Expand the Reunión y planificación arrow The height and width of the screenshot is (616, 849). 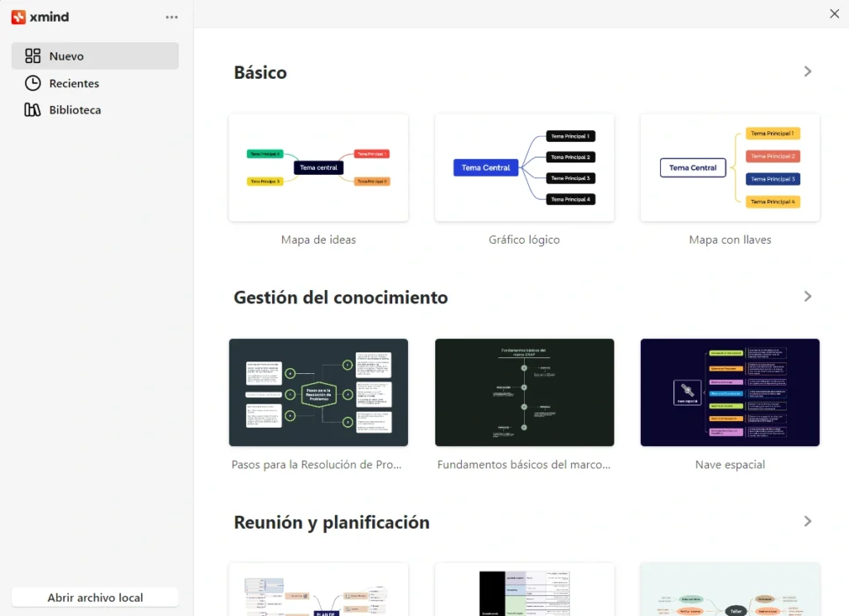pos(808,521)
